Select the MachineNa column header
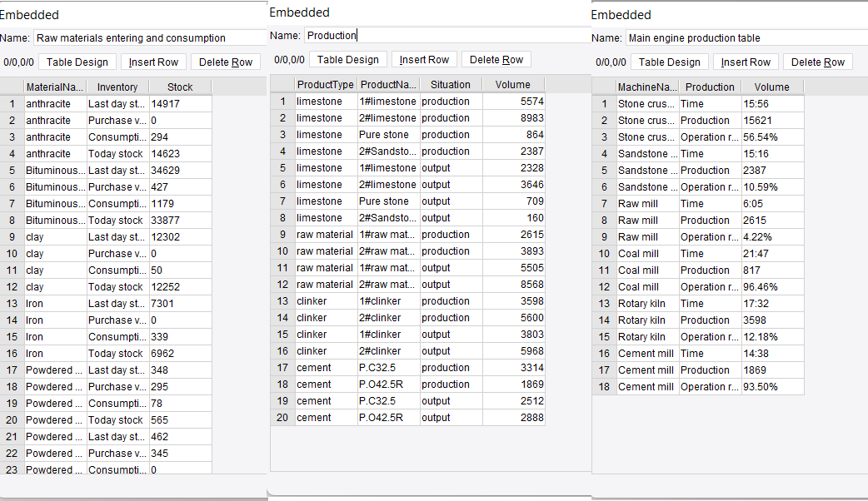Viewport: 868px width, 501px height. pyautogui.click(x=647, y=87)
